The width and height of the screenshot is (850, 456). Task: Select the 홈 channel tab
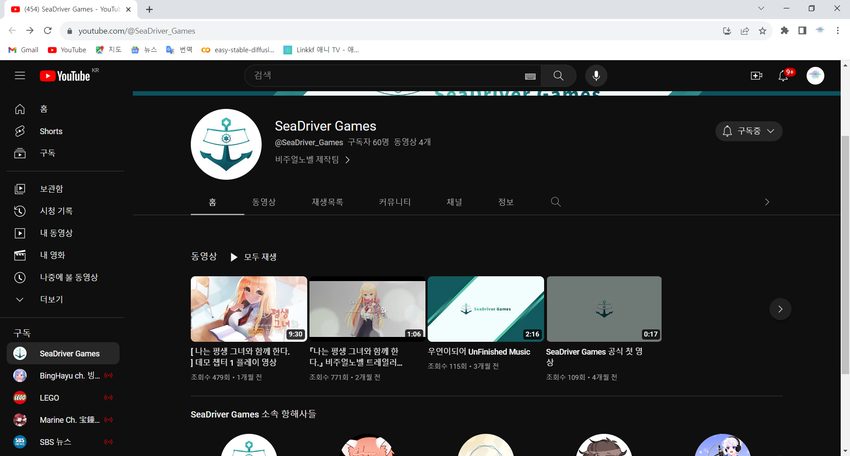click(x=212, y=202)
